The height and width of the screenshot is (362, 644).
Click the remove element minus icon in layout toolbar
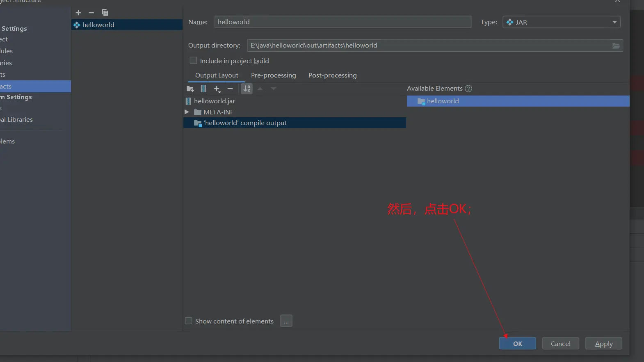click(x=230, y=89)
